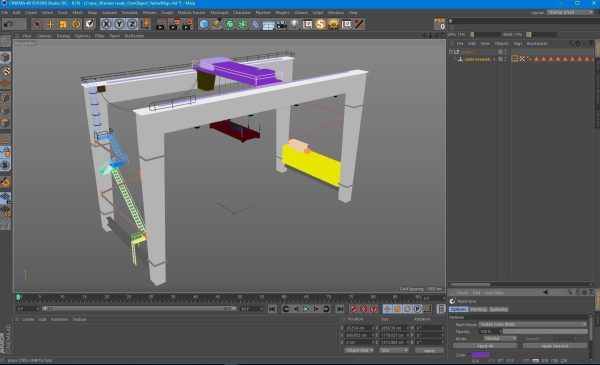600x365 pixels.
Task: Click the Make Editable icon
Action: (5, 41)
